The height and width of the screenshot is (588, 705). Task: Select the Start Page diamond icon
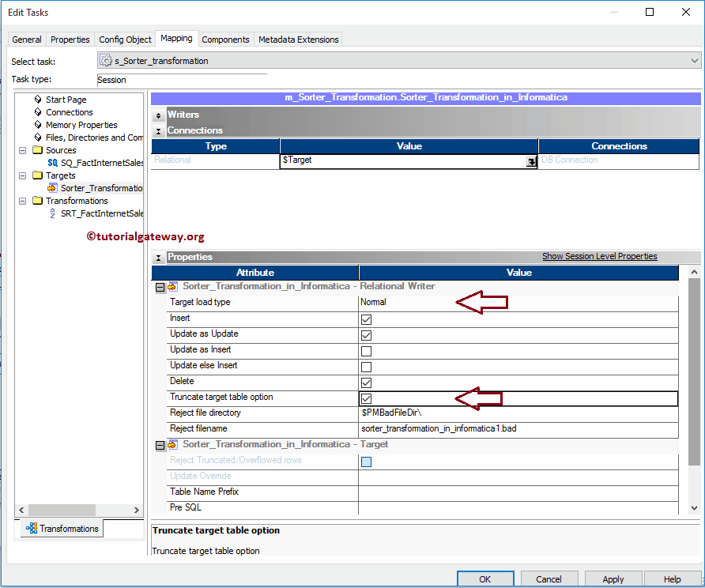pos(37,100)
